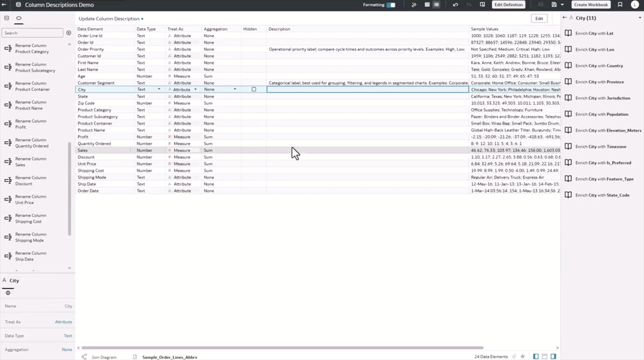Click the dataset refresh icon beside Edit Definition
The width and height of the screenshot is (644, 360).
click(x=482, y=5)
